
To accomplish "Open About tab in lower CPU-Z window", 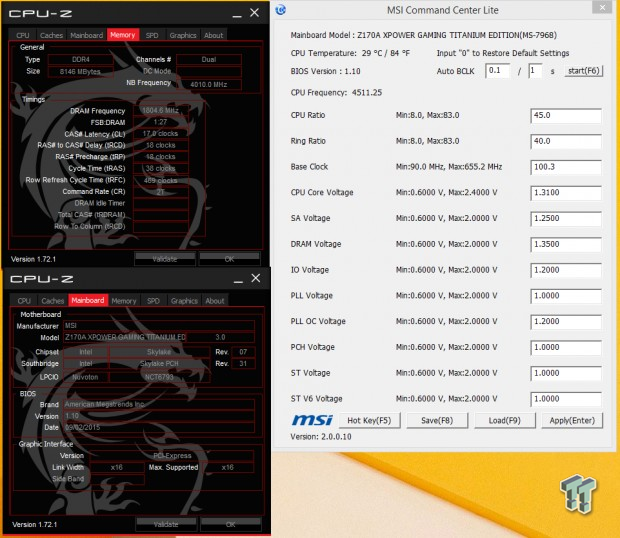I will (x=215, y=300).
